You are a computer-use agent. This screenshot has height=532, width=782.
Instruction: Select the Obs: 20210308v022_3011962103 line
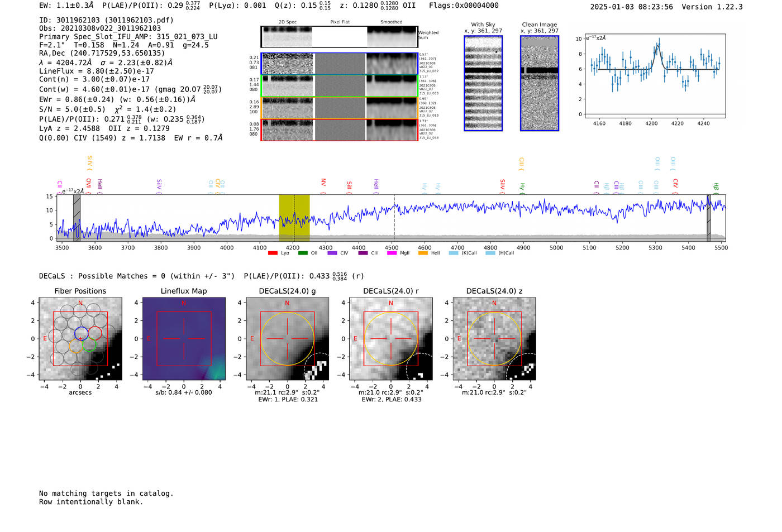(x=100, y=28)
